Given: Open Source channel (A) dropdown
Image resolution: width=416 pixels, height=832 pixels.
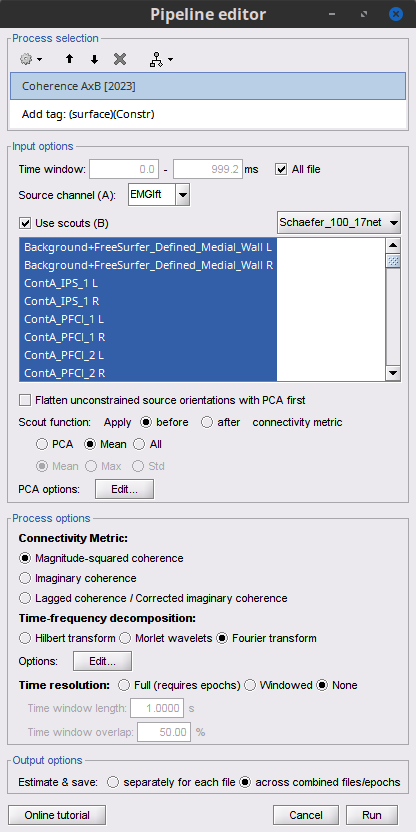Looking at the screenshot, I should click(183, 195).
